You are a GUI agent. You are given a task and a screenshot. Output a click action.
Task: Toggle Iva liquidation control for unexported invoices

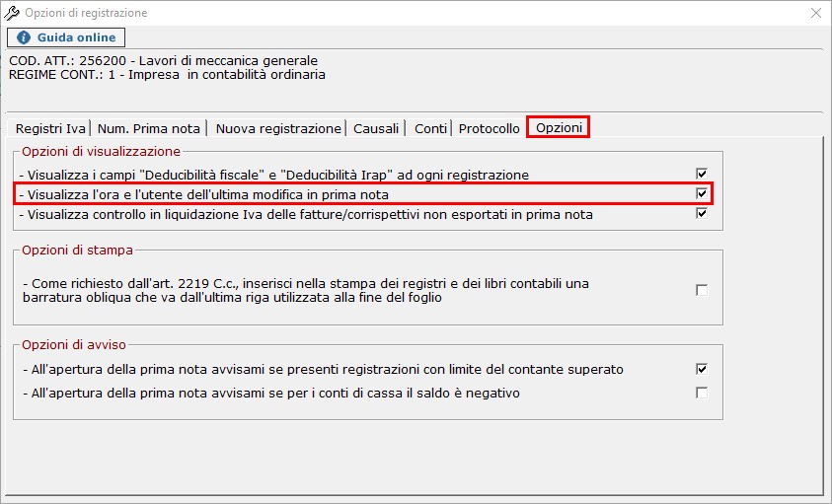click(x=702, y=213)
